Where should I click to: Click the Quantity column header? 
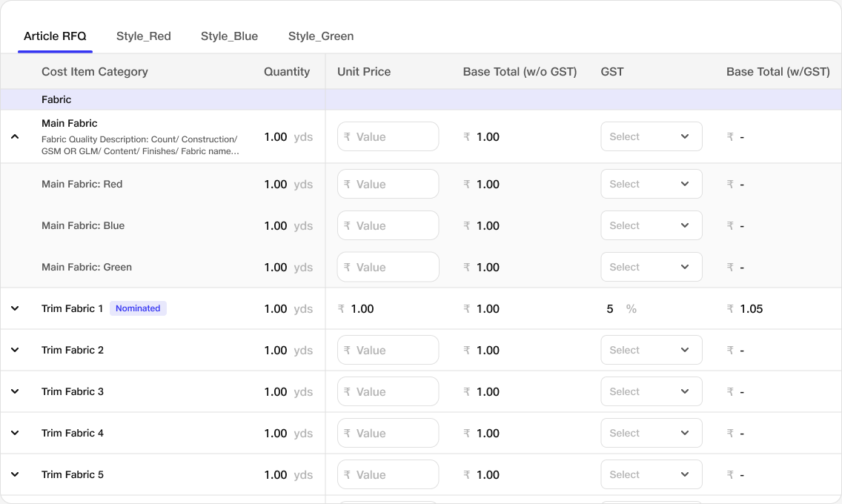coord(287,71)
